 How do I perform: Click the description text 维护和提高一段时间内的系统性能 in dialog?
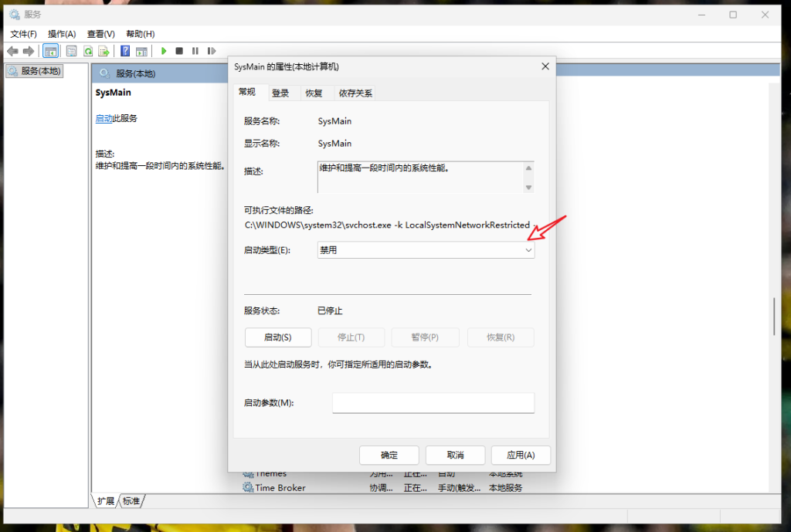click(x=384, y=168)
